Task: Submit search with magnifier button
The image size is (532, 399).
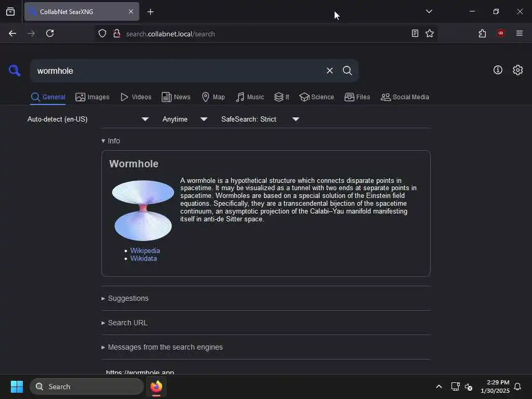Action: (347, 71)
